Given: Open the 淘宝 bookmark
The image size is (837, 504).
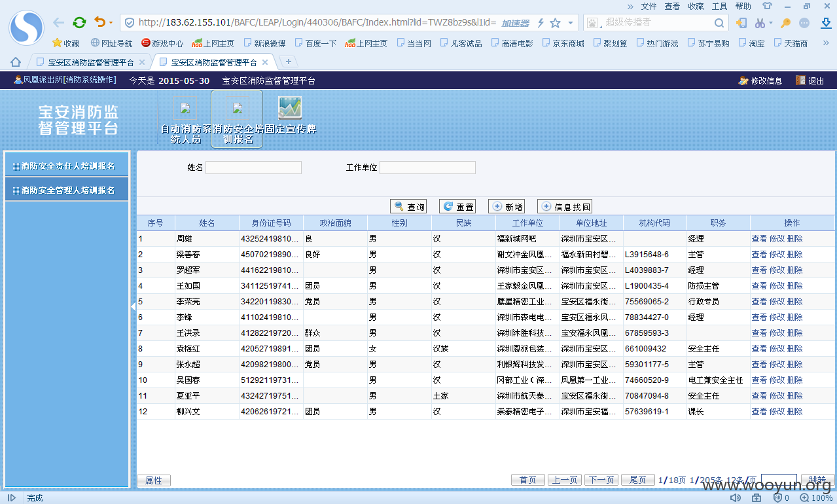Looking at the screenshot, I should click(751, 43).
